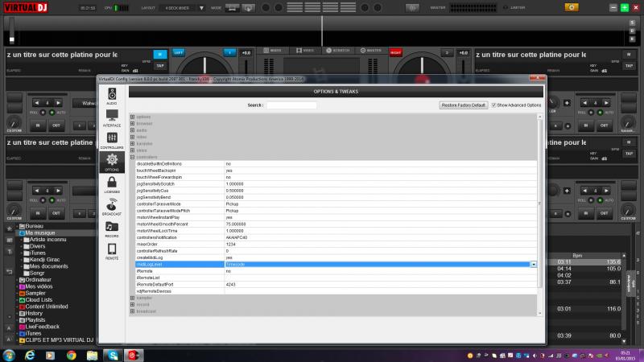The width and height of the screenshot is (644, 362).
Task: Open Windows Media Player from taskbar
Action: pos(50,355)
